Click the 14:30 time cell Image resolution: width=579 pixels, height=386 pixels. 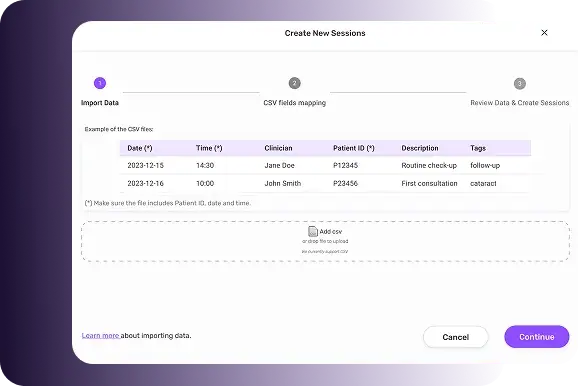point(205,165)
